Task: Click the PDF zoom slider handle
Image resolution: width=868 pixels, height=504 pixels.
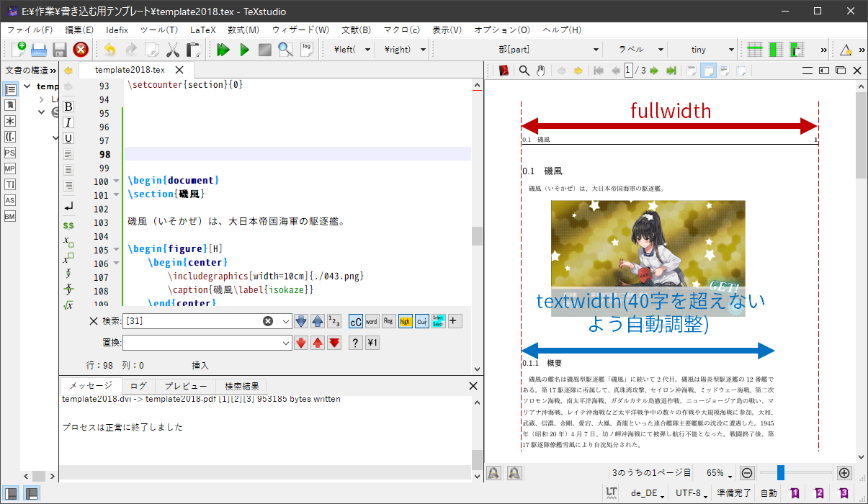Action: pyautogui.click(x=781, y=473)
